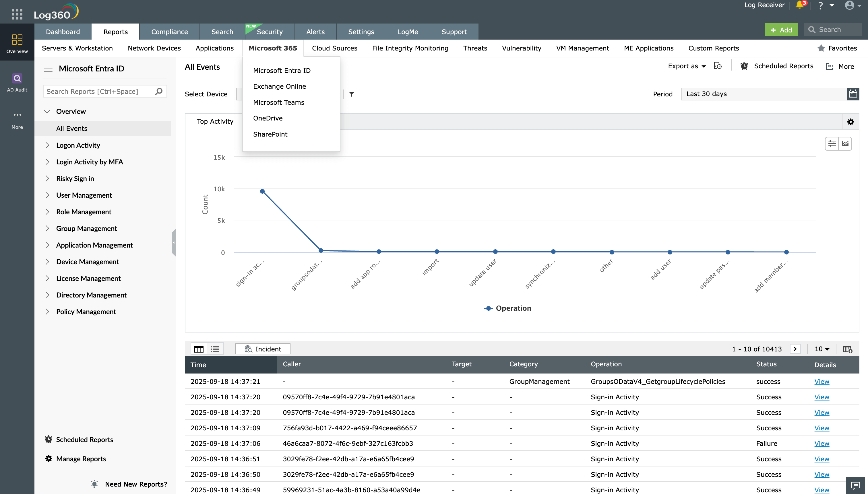Select Exchange Online from menu
This screenshot has width=868, height=494.
[x=279, y=87]
